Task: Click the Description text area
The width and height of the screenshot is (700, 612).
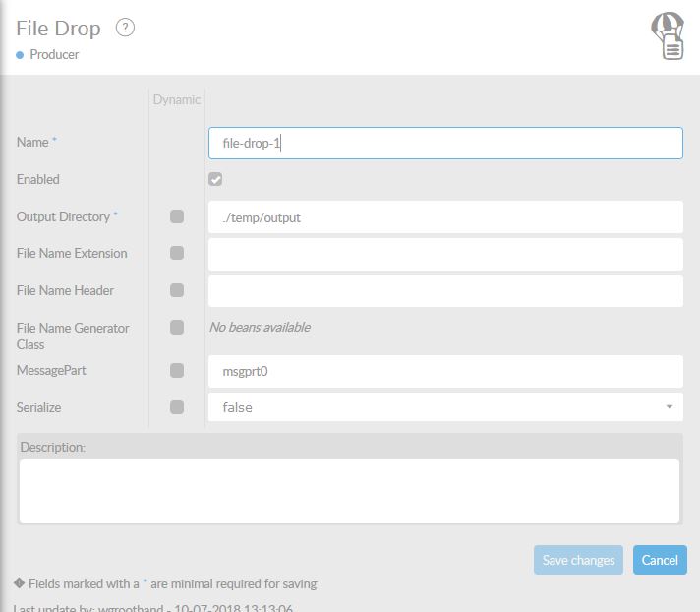Action: coord(349,491)
